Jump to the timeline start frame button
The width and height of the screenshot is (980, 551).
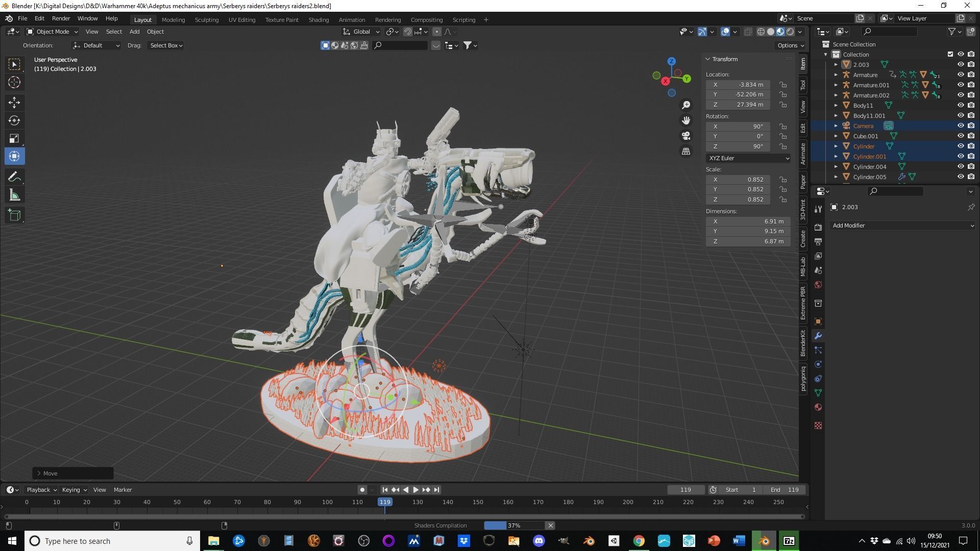click(385, 490)
